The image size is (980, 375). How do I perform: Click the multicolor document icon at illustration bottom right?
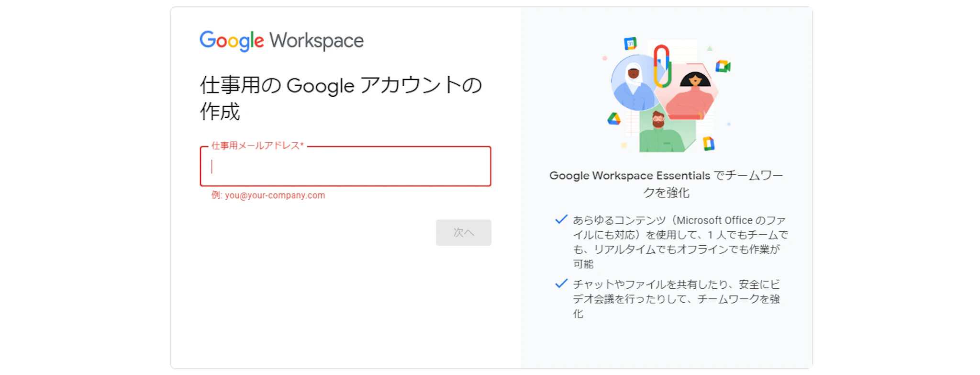[x=708, y=143]
